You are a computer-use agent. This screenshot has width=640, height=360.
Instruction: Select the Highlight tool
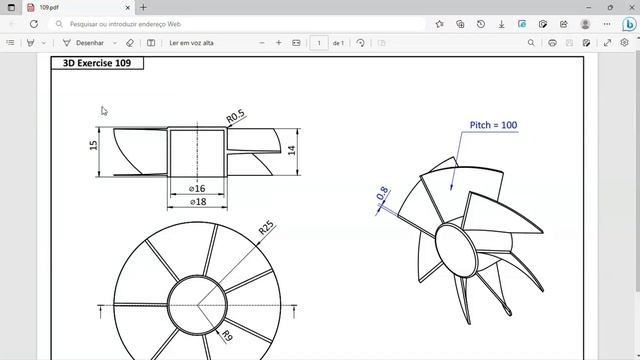tap(30, 43)
